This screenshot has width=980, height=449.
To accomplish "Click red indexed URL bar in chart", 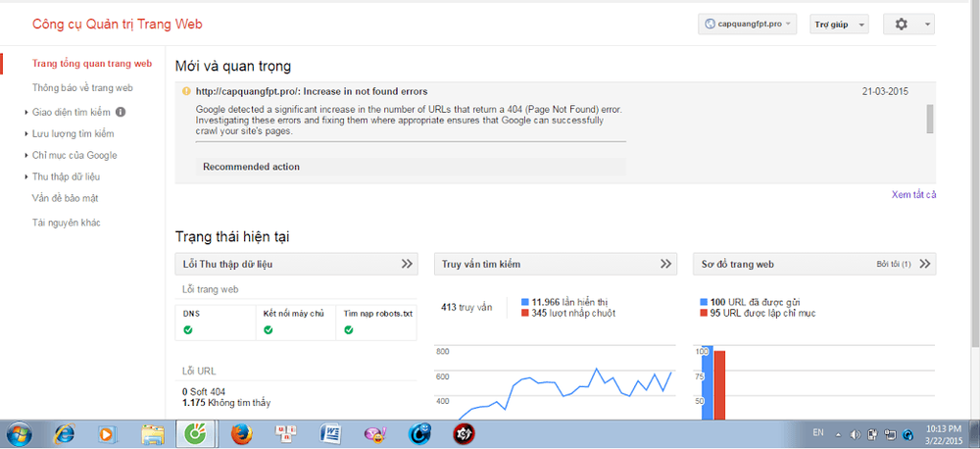I will tap(718, 385).
